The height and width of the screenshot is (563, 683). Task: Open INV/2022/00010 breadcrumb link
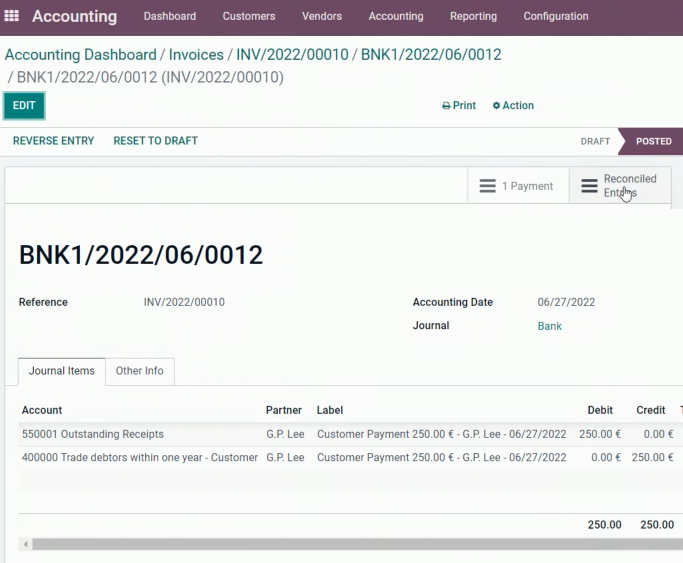click(292, 55)
